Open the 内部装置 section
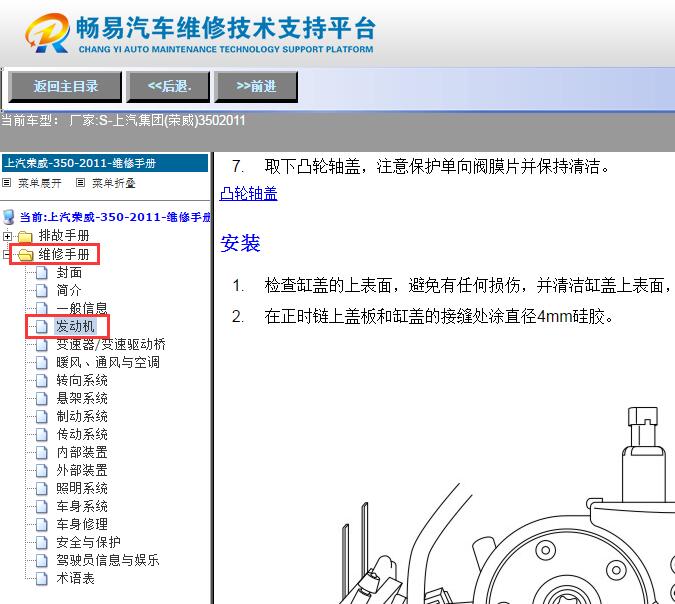 [82, 452]
